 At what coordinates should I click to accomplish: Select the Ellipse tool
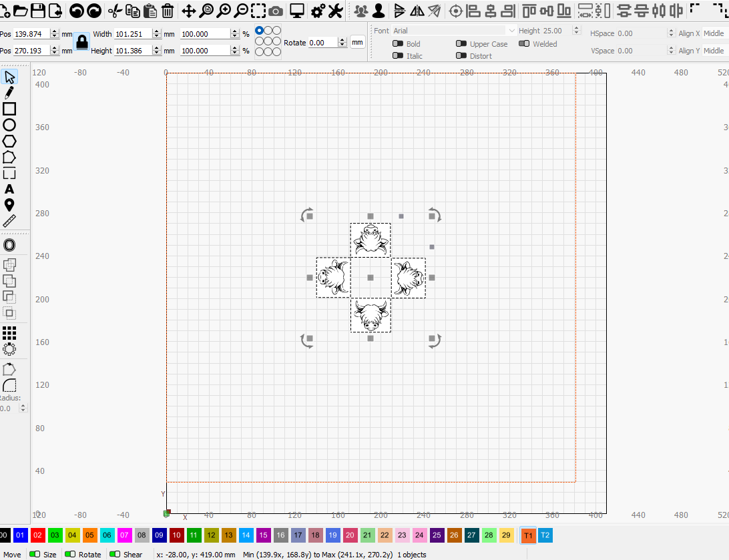pyautogui.click(x=9, y=125)
